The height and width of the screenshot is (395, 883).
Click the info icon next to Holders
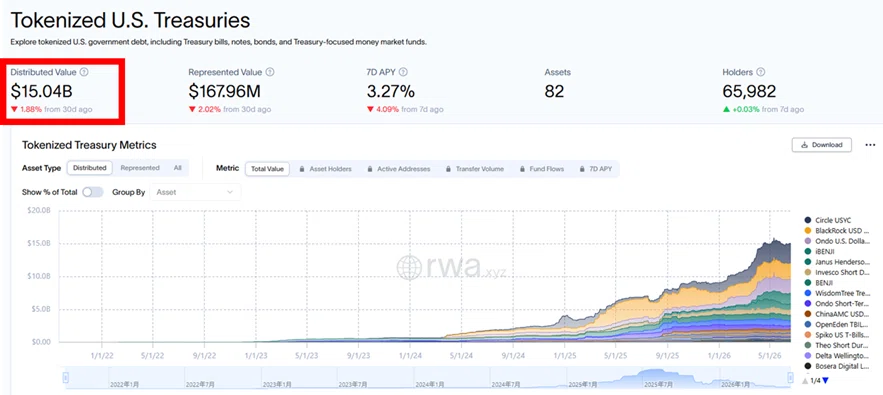[761, 72]
